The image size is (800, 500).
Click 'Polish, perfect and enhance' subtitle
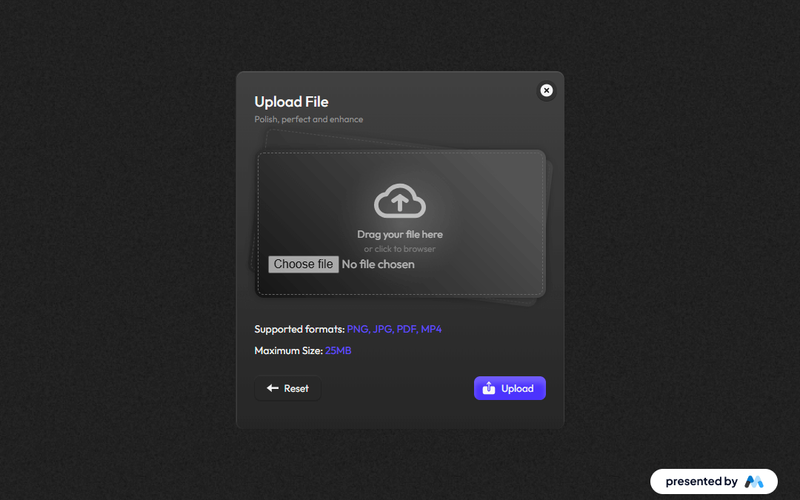point(309,119)
